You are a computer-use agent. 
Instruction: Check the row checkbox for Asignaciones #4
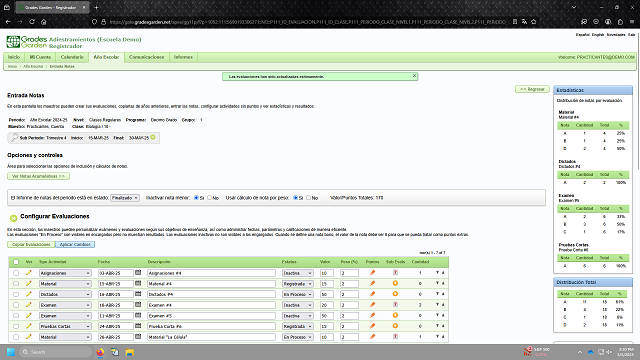pos(16,273)
